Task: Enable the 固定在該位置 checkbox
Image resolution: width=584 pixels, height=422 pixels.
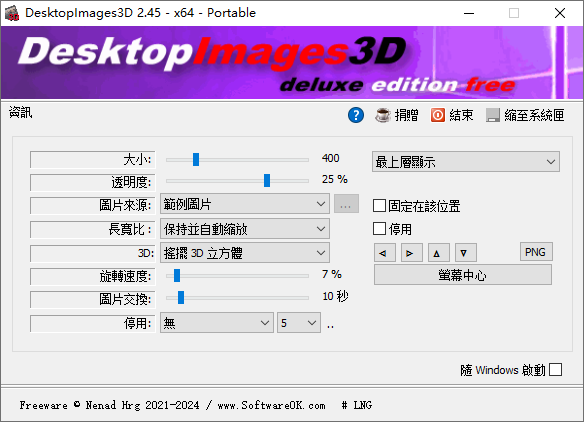Action: pyautogui.click(x=379, y=206)
